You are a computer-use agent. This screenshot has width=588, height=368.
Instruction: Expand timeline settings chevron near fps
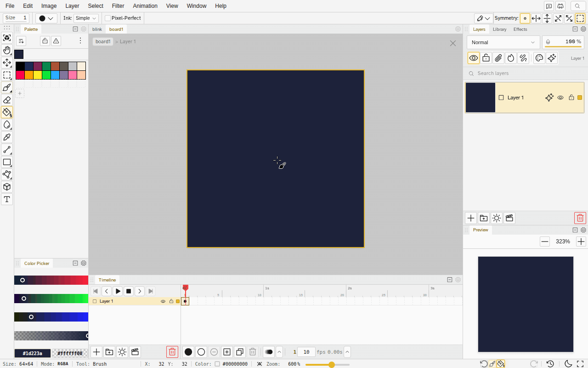(347, 352)
